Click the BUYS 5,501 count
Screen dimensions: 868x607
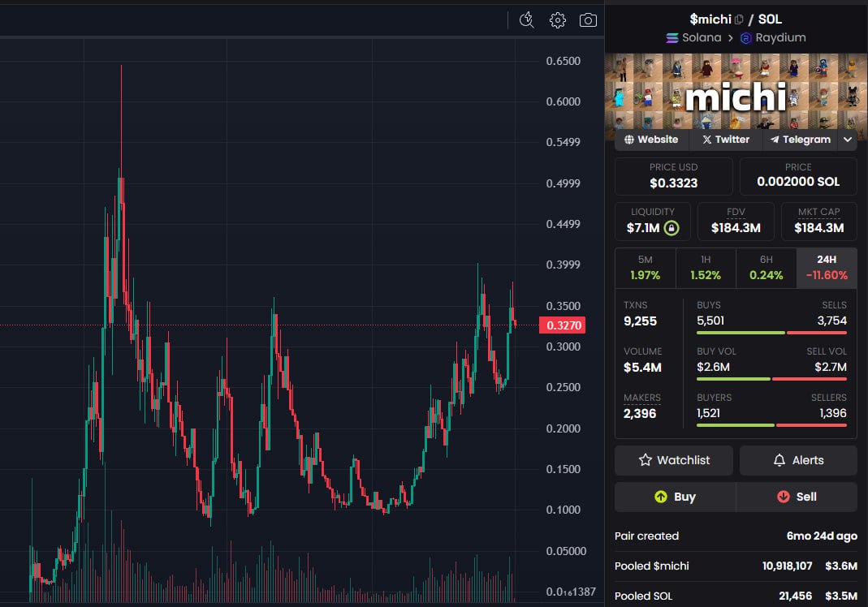[x=710, y=321]
